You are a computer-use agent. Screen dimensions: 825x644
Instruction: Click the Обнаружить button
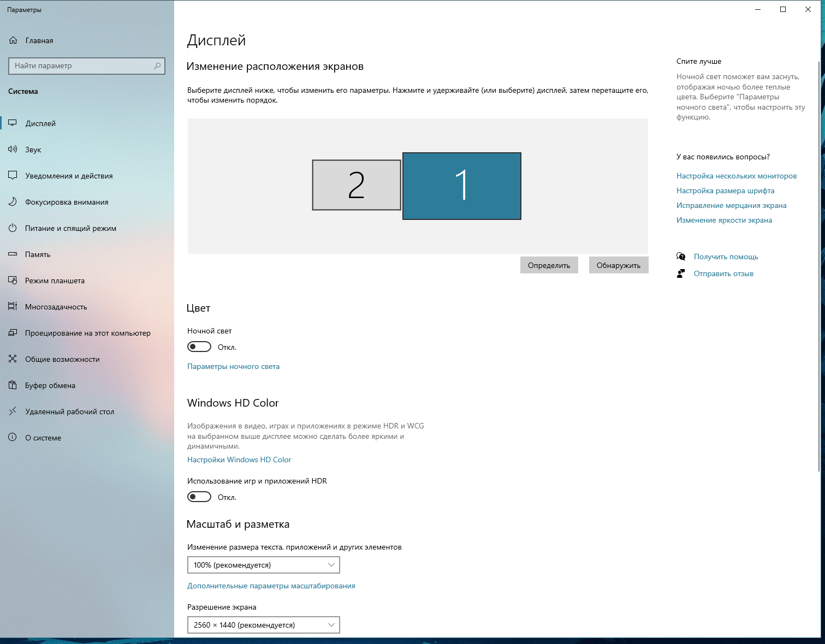point(619,265)
